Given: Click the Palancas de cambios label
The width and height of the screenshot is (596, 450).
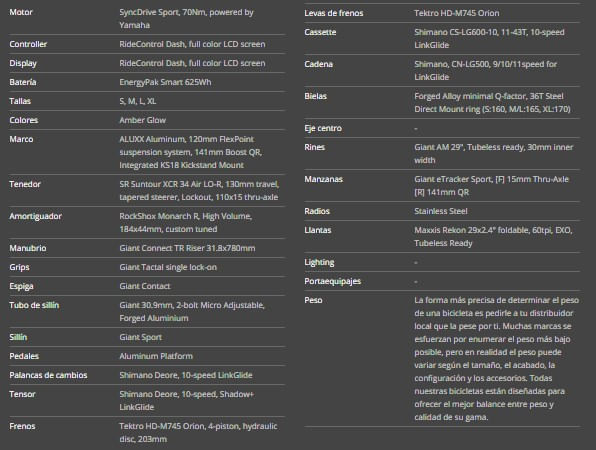Looking at the screenshot, I should coord(48,375).
